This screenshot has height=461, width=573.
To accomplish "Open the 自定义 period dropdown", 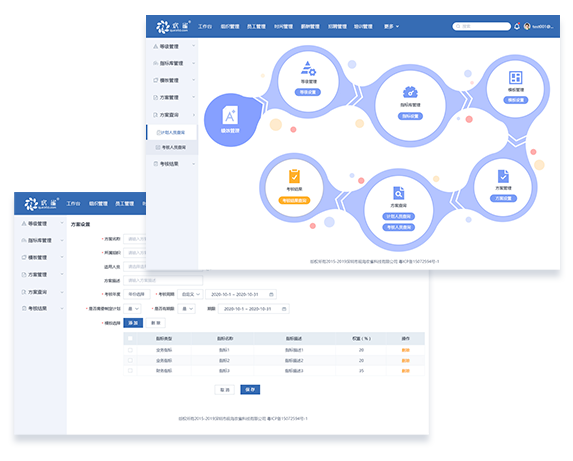I will pos(190,294).
